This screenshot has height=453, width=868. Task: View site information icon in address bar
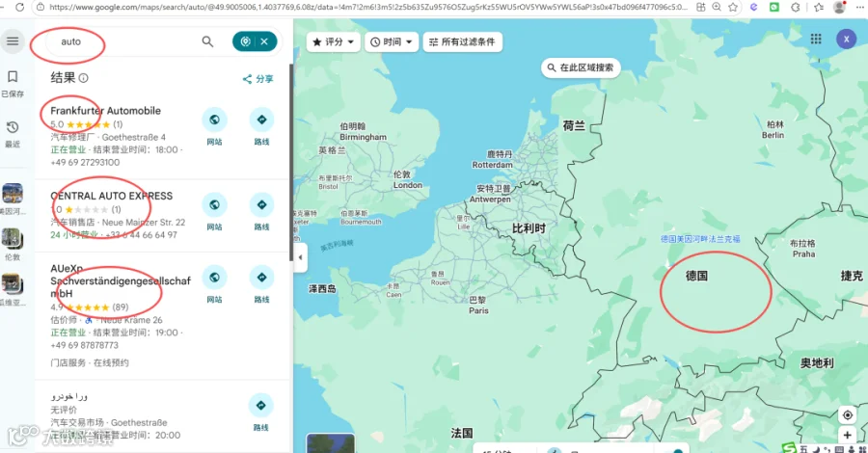click(41, 7)
